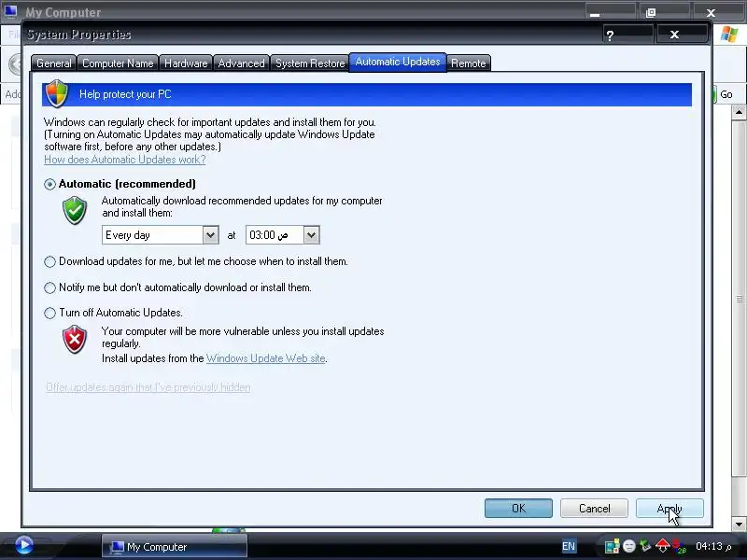Click the Start orb on the taskbar
The width and height of the screenshot is (747, 560).
click(x=24, y=545)
